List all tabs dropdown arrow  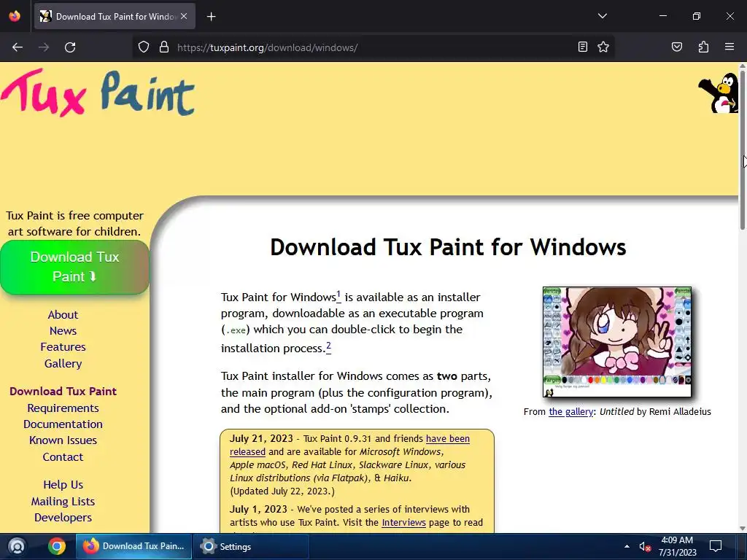pyautogui.click(x=602, y=16)
